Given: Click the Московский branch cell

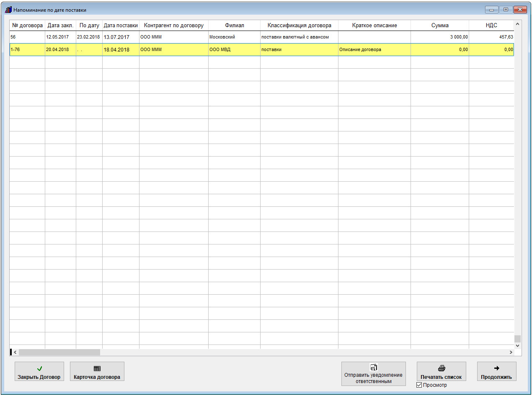Looking at the screenshot, I should point(234,37).
